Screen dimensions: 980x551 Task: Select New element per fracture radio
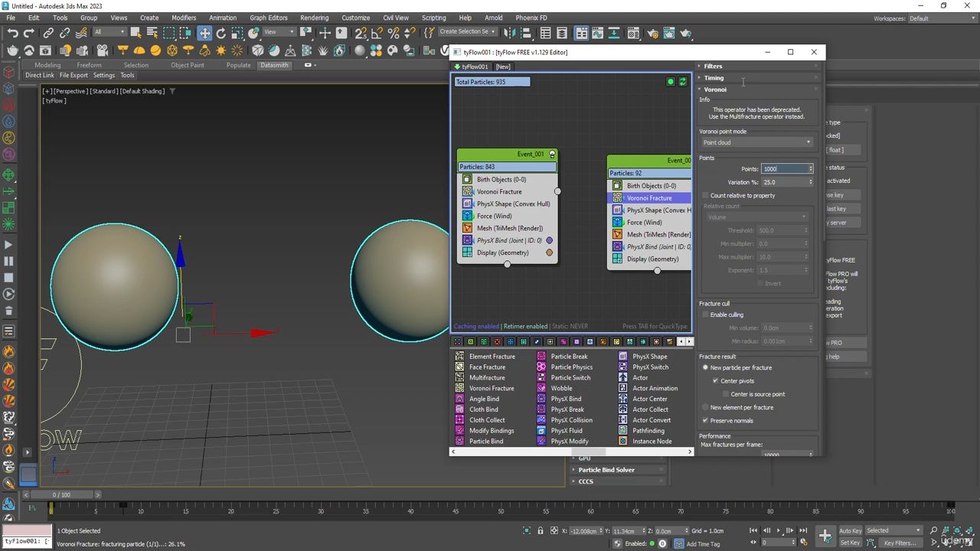coord(705,407)
